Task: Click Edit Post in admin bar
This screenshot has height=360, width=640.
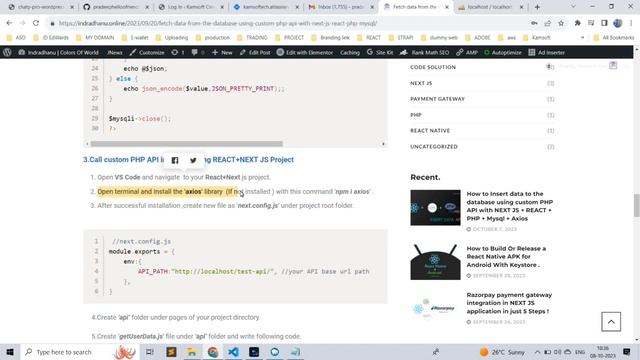Action: click(x=255, y=52)
